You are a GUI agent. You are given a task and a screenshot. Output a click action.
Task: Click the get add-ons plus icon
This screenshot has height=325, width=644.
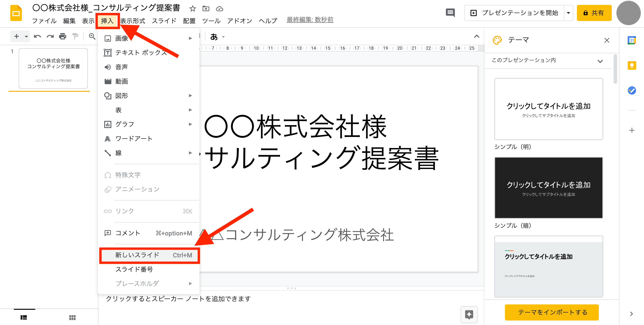coord(632,130)
